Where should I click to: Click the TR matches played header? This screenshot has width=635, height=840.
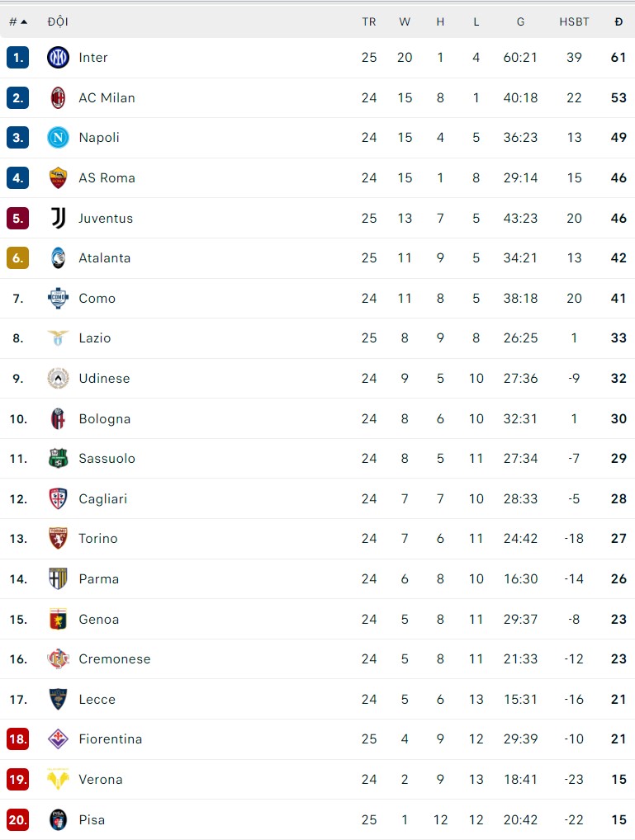368,21
